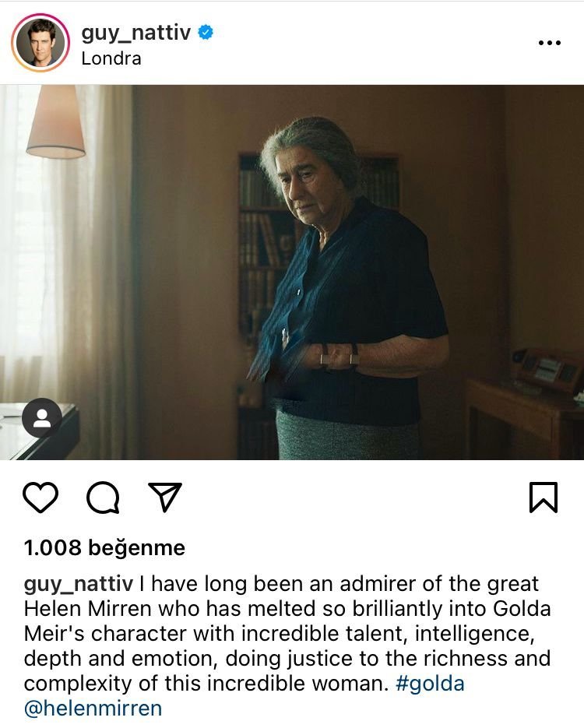Open the #golda hashtag
Image resolution: width=584 pixels, height=728 pixels.
430,684
